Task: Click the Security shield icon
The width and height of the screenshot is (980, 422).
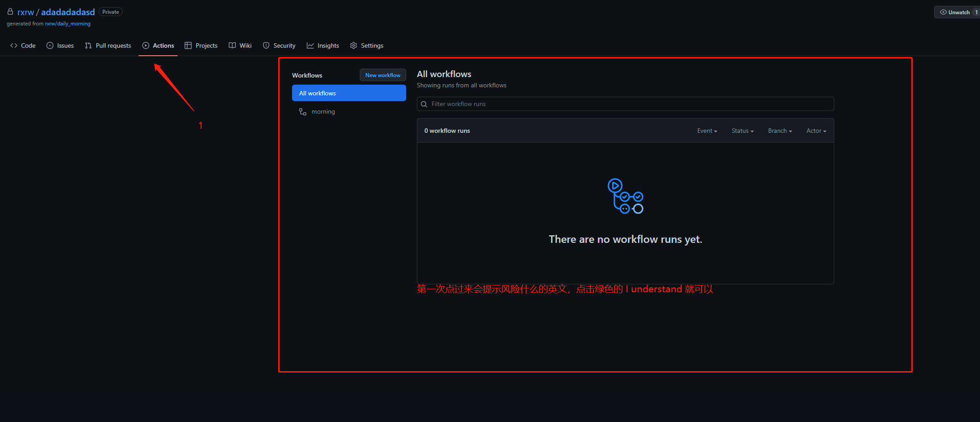Action: pyautogui.click(x=266, y=45)
